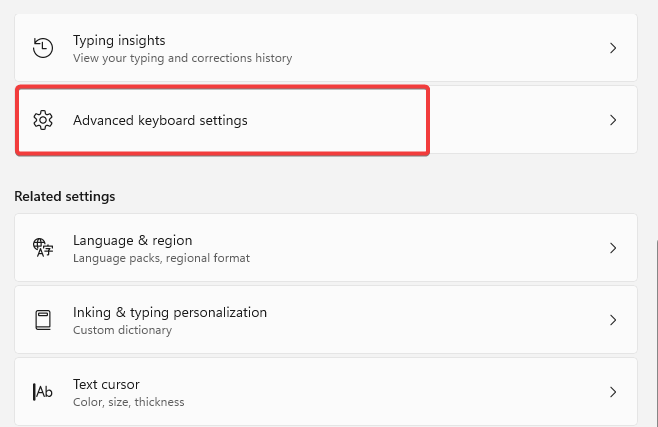
Task: Expand Typing insights with its chevron
Action: (614, 48)
